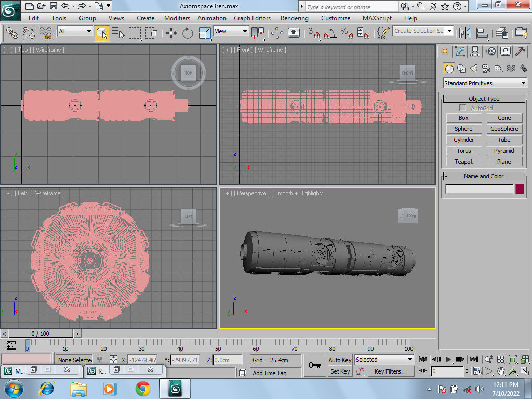Toggle Window/Crossing selection mode
This screenshot has width=532, height=399.
[x=151, y=33]
